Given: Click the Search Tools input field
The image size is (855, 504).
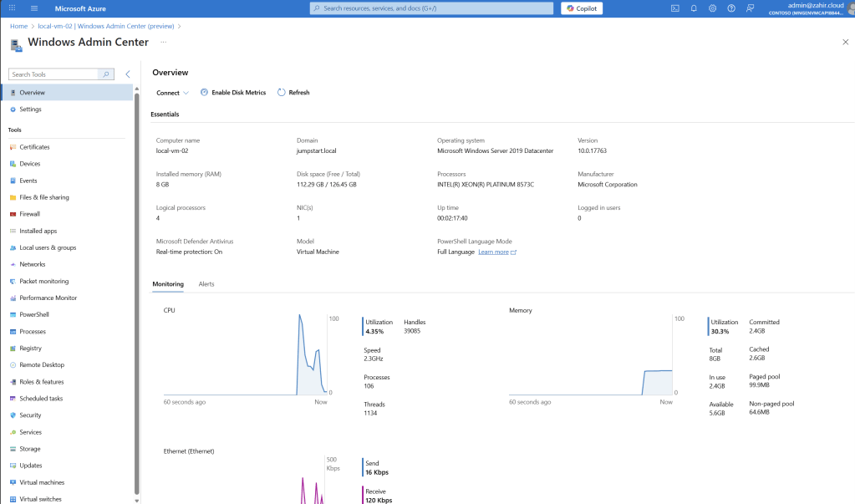Looking at the screenshot, I should (54, 74).
